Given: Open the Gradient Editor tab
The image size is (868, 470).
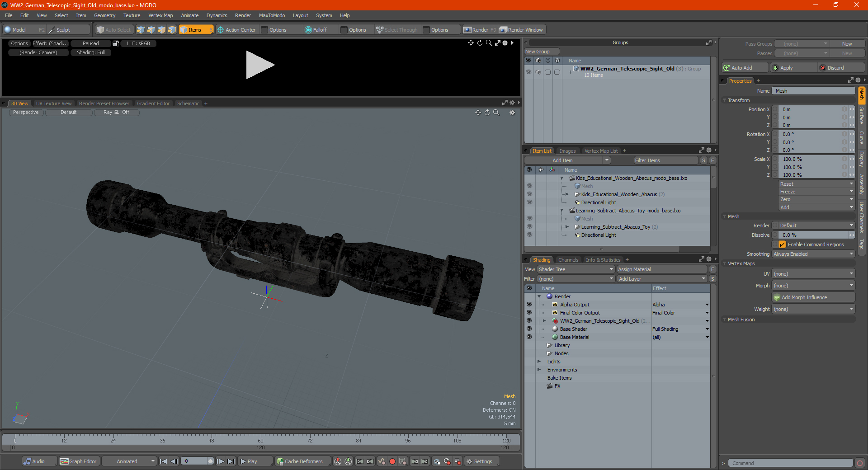Looking at the screenshot, I should click(x=153, y=103).
